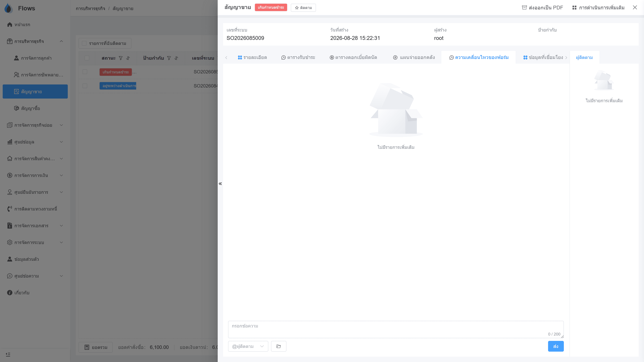Open @ผู้ติดตาม mention dropdown
The width and height of the screenshot is (644, 362).
(248, 346)
